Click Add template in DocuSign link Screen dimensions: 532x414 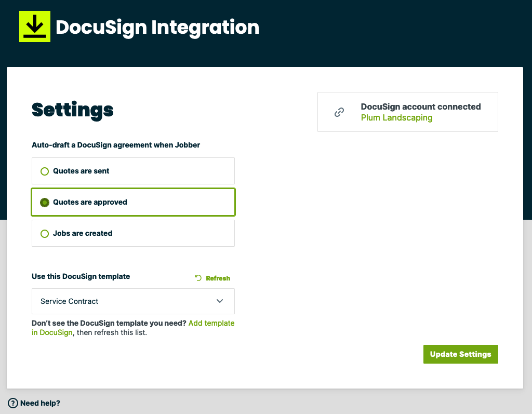pos(211,323)
